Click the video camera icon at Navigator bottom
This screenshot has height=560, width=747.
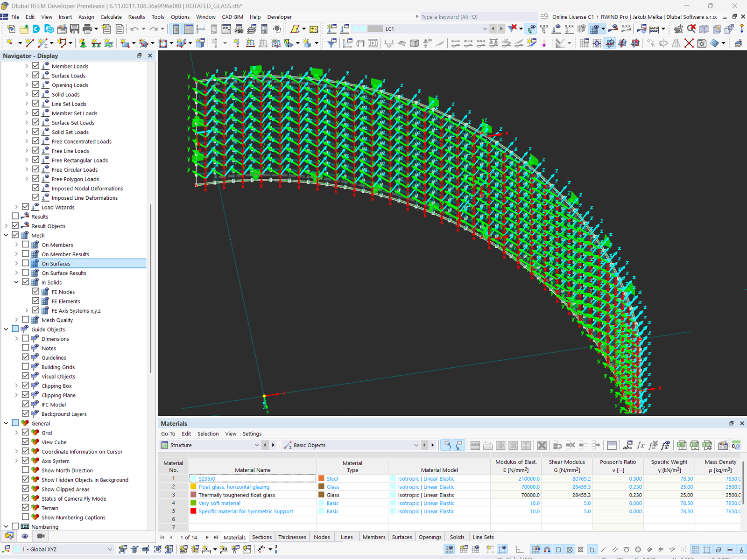pos(41,536)
